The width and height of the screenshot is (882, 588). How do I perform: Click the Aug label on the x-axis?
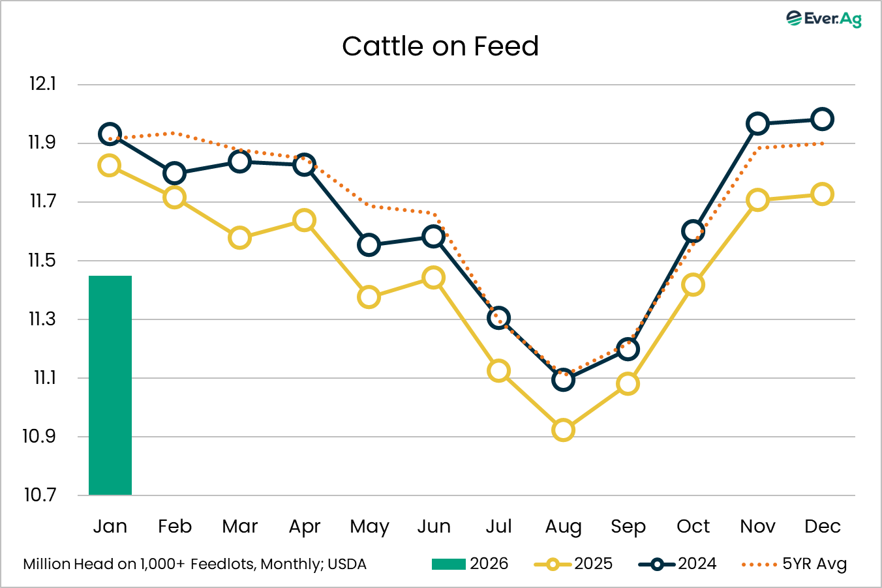[x=563, y=527]
